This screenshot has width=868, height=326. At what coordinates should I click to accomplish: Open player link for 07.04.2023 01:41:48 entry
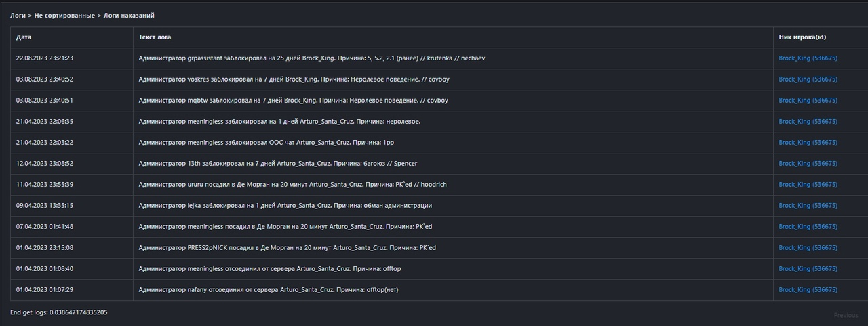click(808, 227)
